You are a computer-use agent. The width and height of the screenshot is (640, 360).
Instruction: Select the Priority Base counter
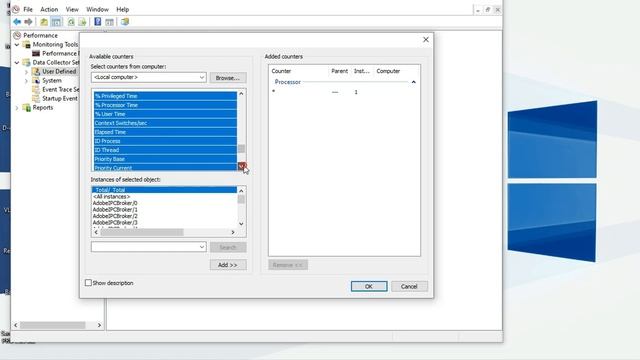click(165, 159)
